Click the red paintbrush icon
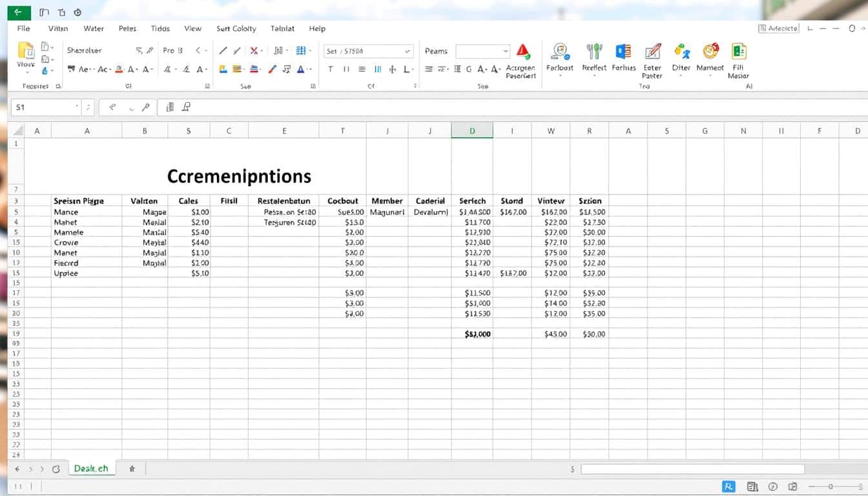 coord(272,69)
